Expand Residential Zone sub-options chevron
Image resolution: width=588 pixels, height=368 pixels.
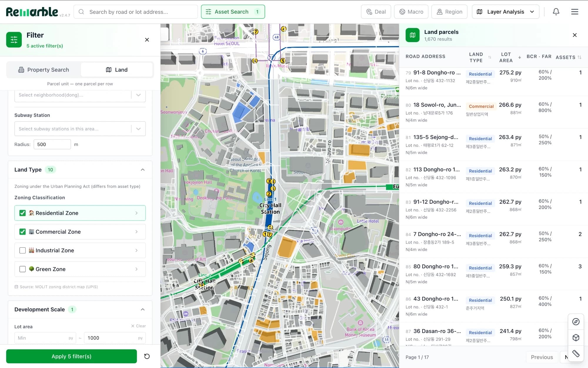click(136, 213)
